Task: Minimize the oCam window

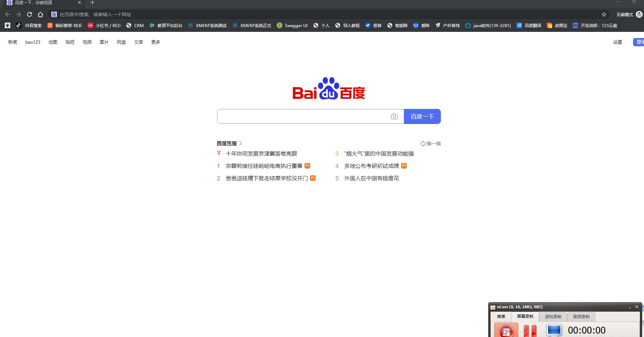Action: (x=630, y=307)
